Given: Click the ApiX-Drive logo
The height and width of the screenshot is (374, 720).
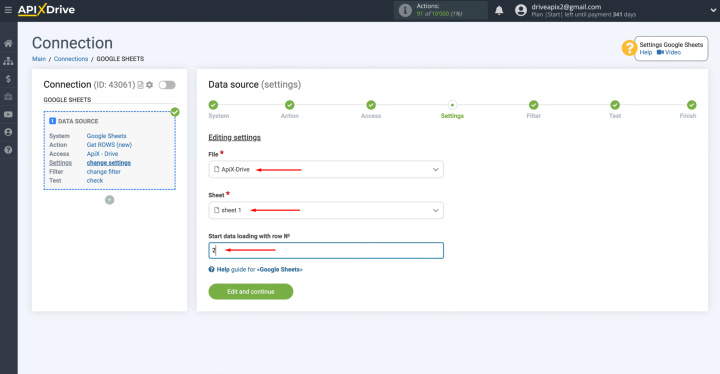Looking at the screenshot, I should 46,10.
